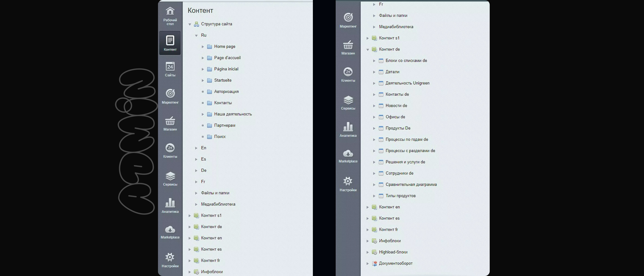Open the Рабочий стол home icon

click(170, 11)
